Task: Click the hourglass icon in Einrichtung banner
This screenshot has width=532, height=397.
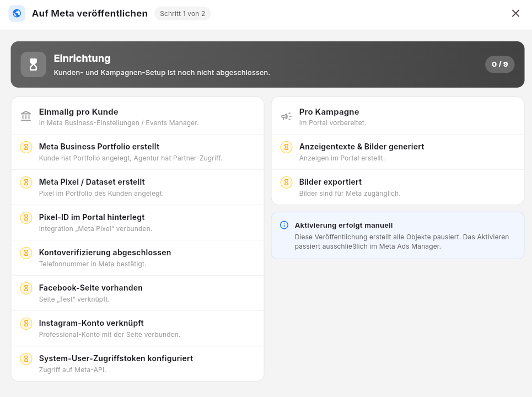Action: pyautogui.click(x=33, y=65)
